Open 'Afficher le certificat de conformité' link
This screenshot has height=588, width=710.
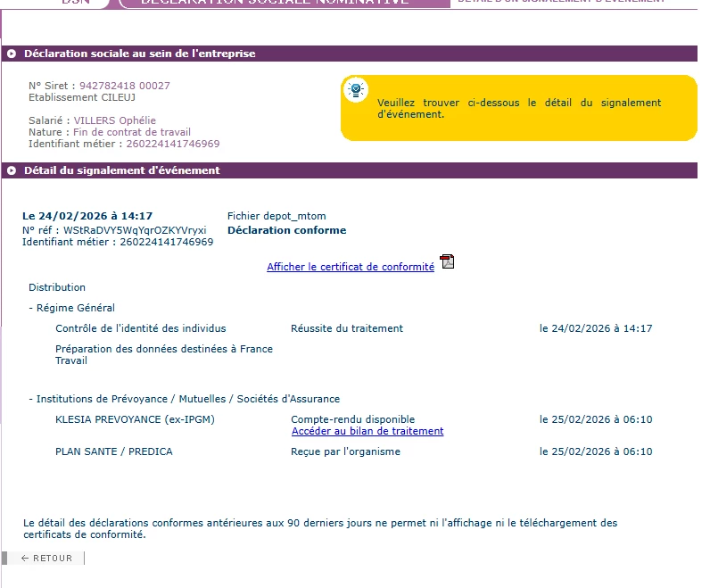(x=351, y=267)
